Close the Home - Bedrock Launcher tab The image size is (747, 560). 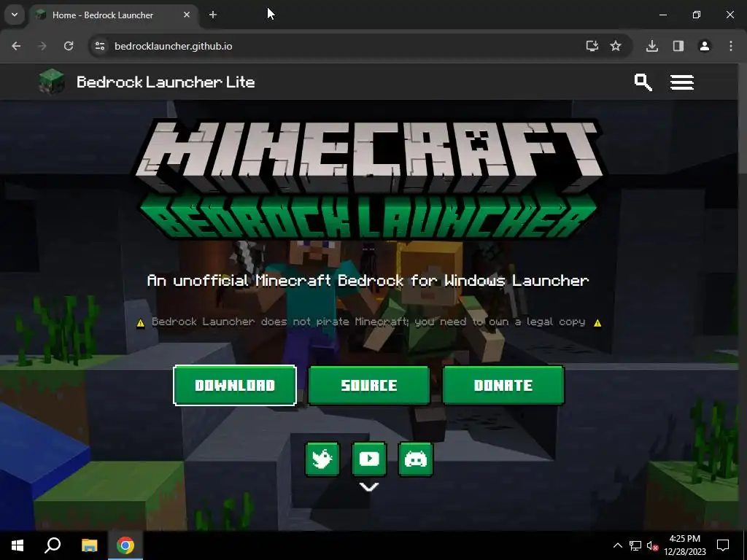[187, 15]
